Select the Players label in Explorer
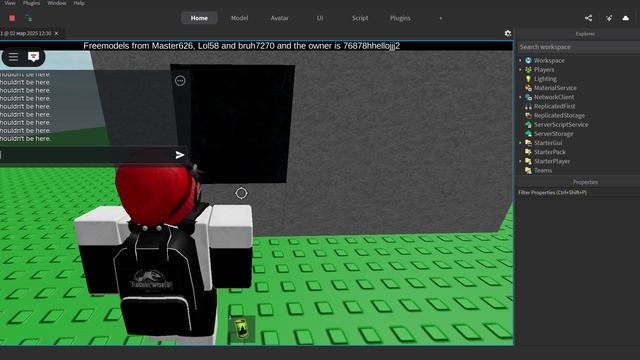The height and width of the screenshot is (360, 640). pyautogui.click(x=544, y=70)
